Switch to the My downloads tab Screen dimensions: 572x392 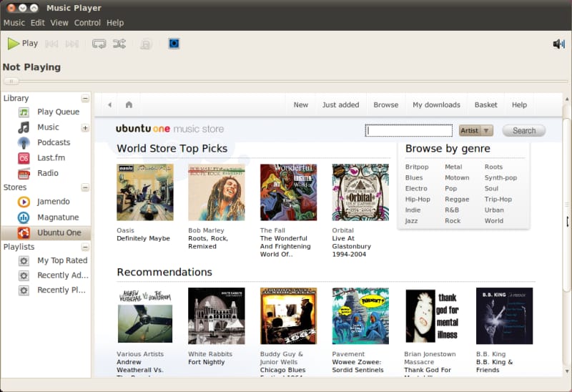click(436, 104)
